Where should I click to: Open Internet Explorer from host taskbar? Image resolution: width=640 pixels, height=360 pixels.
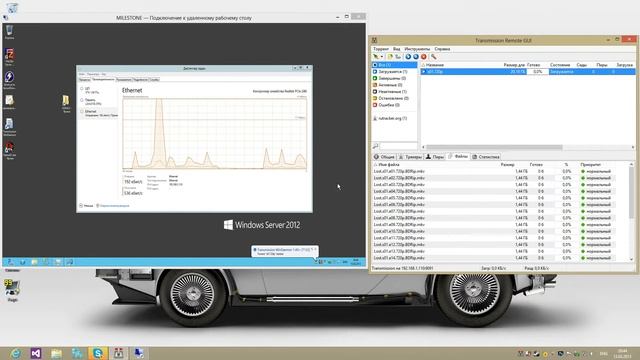pos(16,353)
